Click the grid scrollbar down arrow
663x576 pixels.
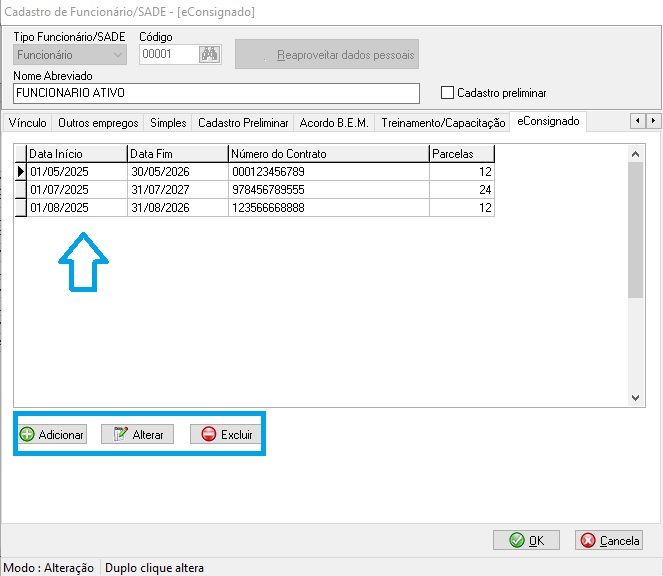pyautogui.click(x=635, y=398)
